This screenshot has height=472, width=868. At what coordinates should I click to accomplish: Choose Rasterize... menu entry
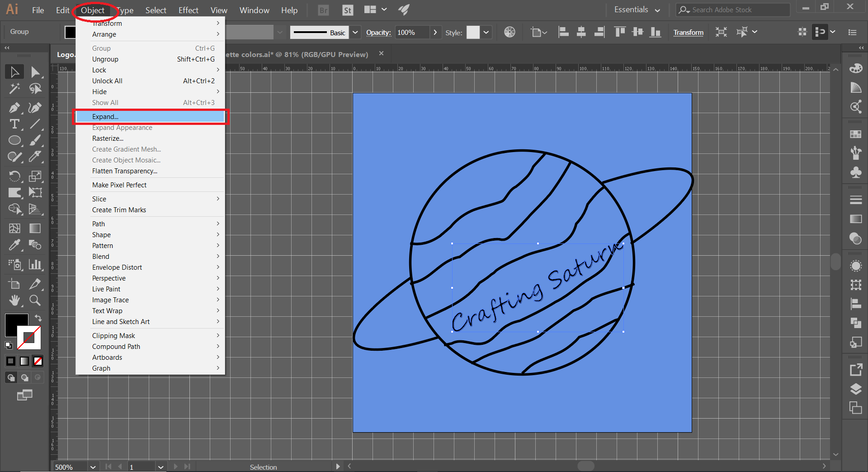[x=150, y=138]
